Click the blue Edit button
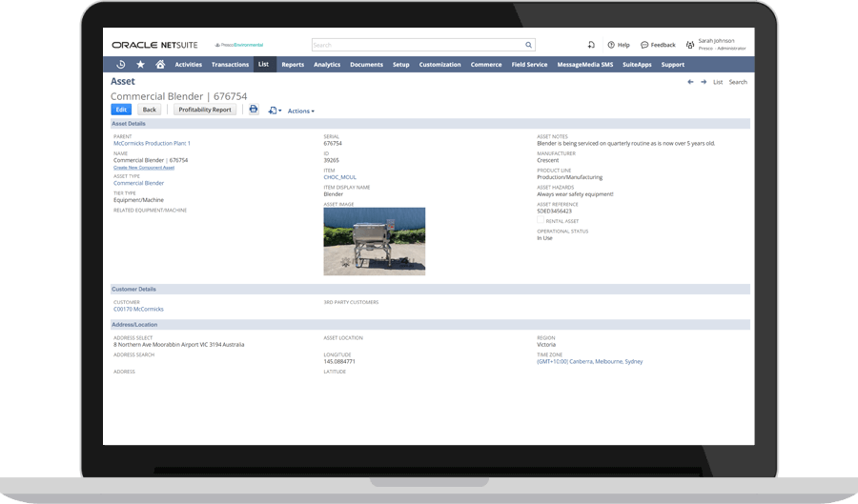This screenshot has width=858, height=504. 121,110
